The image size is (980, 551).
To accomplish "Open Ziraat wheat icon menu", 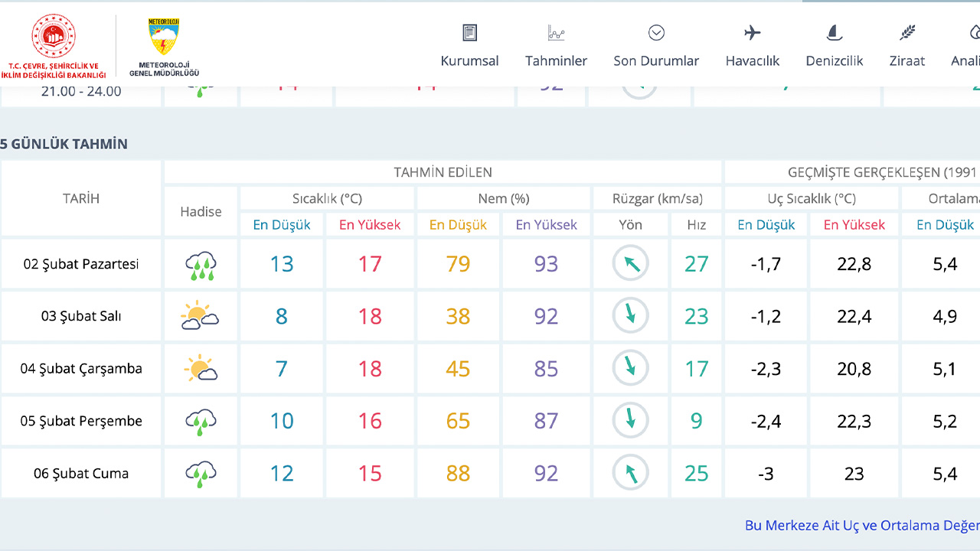I will 906,33.
